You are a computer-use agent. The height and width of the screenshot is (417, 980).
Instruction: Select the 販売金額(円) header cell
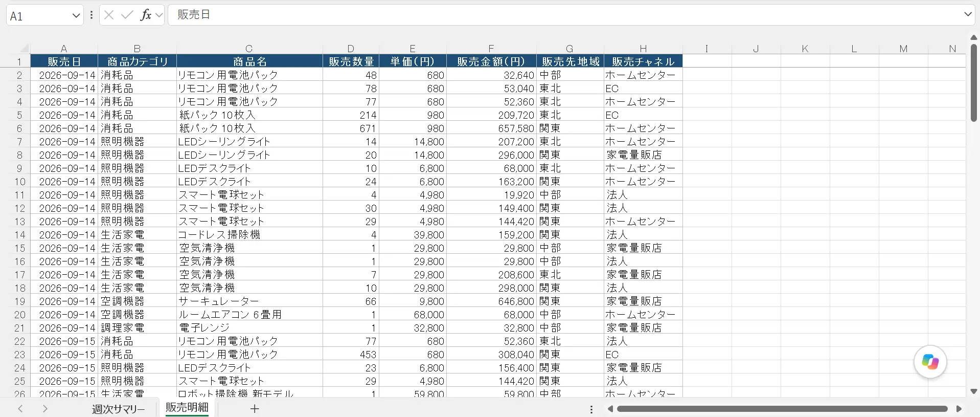click(x=491, y=61)
